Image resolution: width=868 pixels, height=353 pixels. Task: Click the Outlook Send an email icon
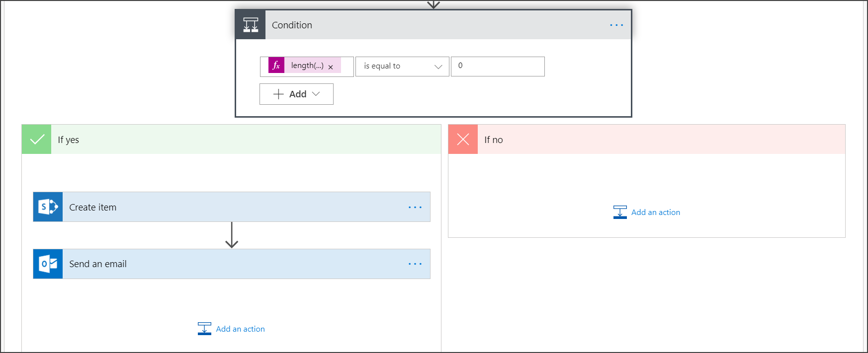[x=48, y=264]
